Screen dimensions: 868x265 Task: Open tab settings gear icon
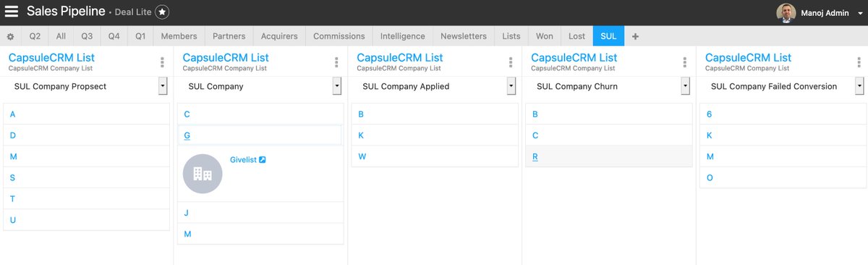point(10,36)
